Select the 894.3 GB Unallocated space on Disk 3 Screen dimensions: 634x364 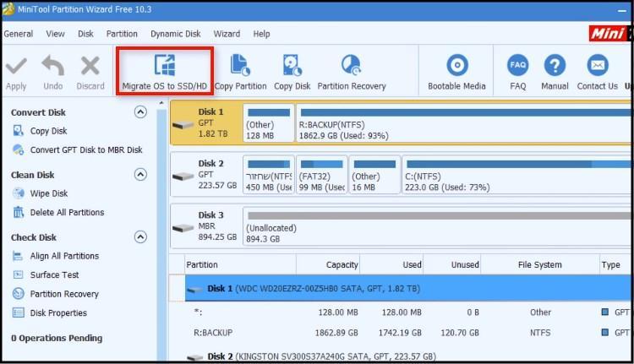[437, 226]
